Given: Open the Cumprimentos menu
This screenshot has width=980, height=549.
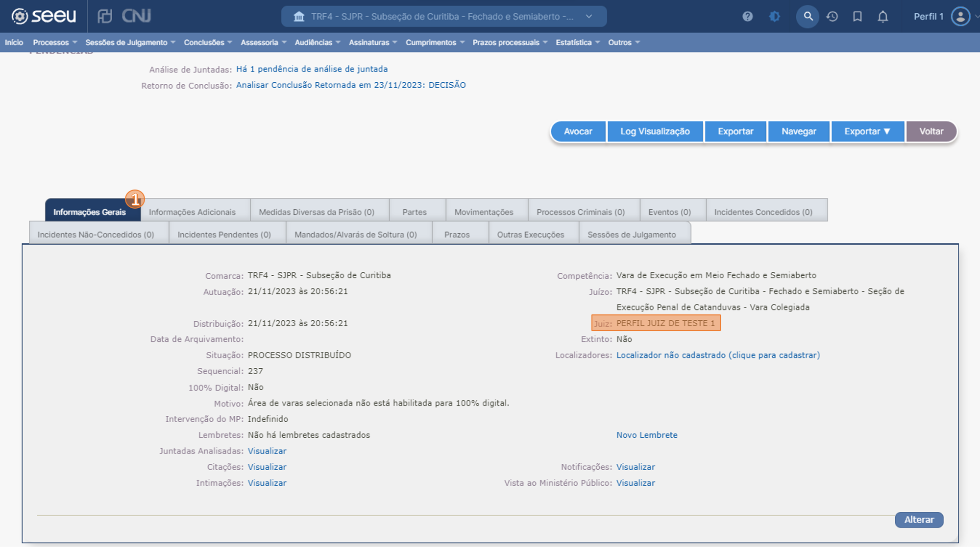Looking at the screenshot, I should [x=435, y=43].
